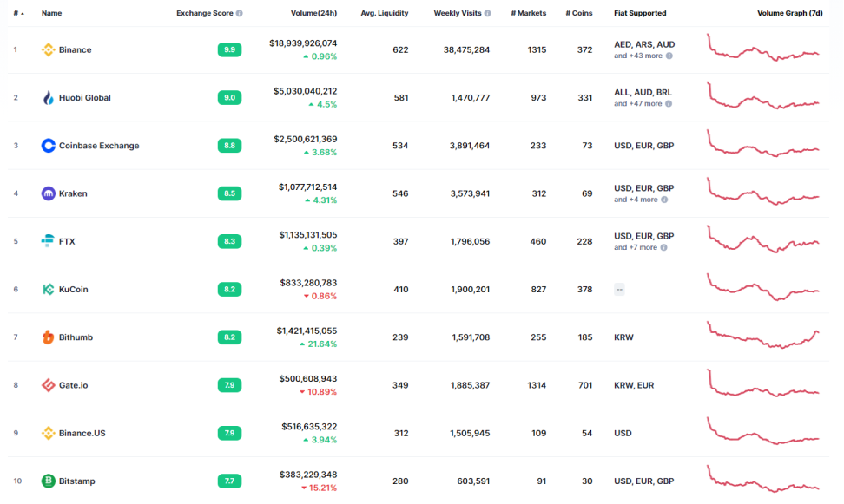
Task: Click the info icon beside Weekly Visits
Action: (x=486, y=12)
